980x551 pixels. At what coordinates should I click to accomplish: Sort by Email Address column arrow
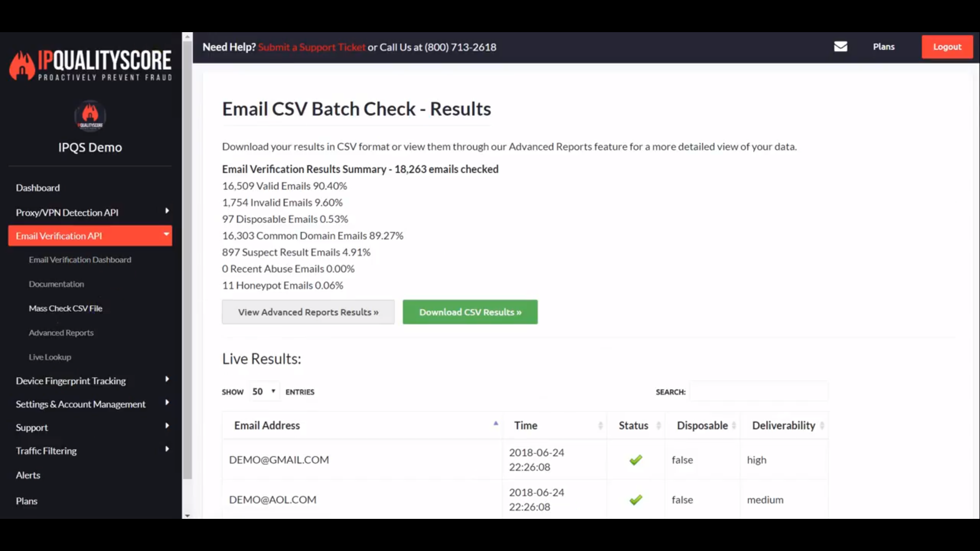pos(496,423)
